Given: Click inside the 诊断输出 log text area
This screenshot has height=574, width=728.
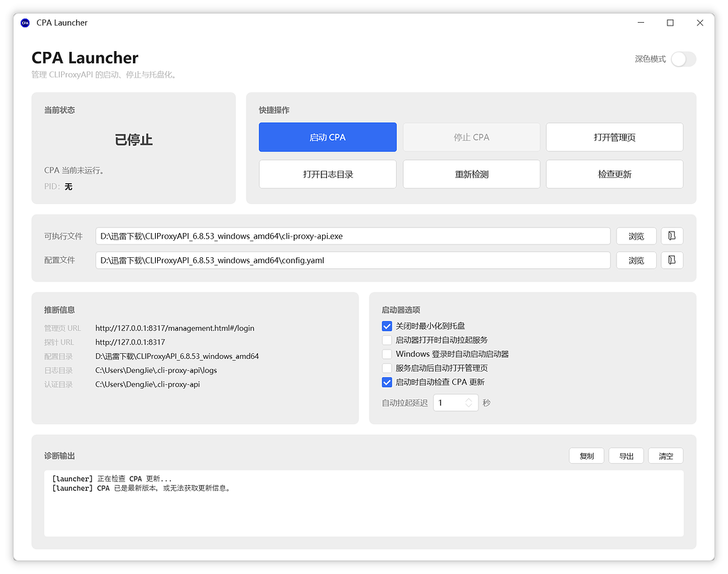Looking at the screenshot, I should point(363,504).
